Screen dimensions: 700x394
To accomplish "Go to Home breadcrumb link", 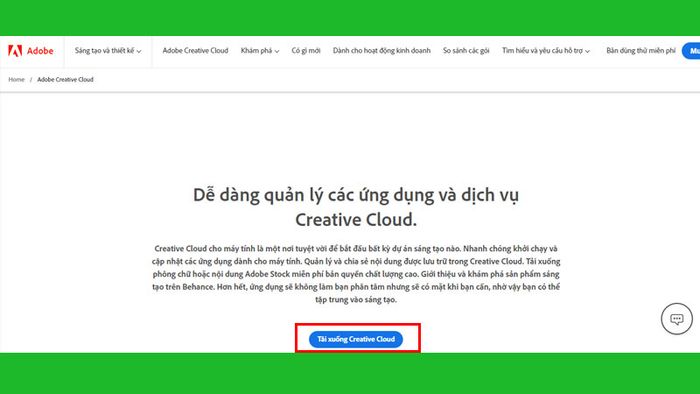I will (x=17, y=79).
